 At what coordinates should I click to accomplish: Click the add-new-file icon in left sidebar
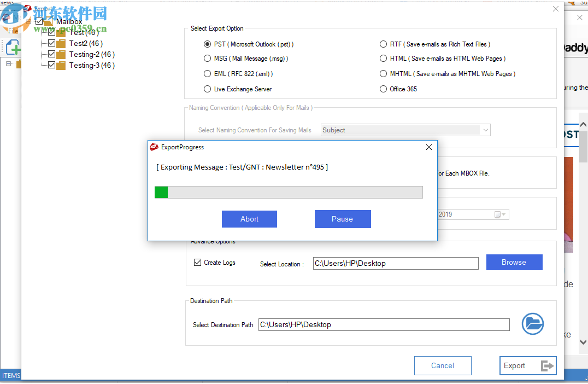point(12,47)
